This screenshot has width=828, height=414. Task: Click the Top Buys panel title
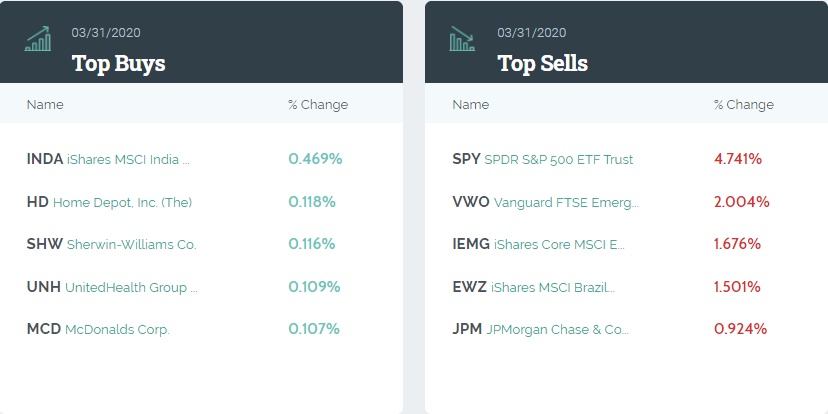(118, 64)
